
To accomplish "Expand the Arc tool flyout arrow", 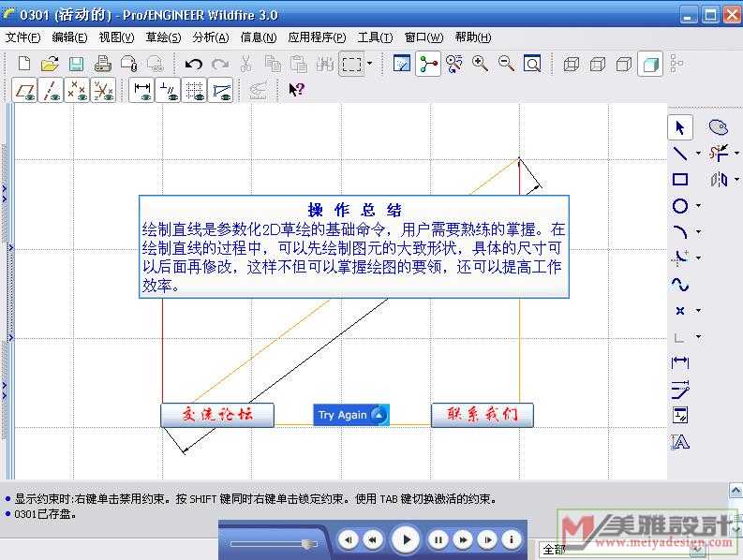I will pos(698,232).
